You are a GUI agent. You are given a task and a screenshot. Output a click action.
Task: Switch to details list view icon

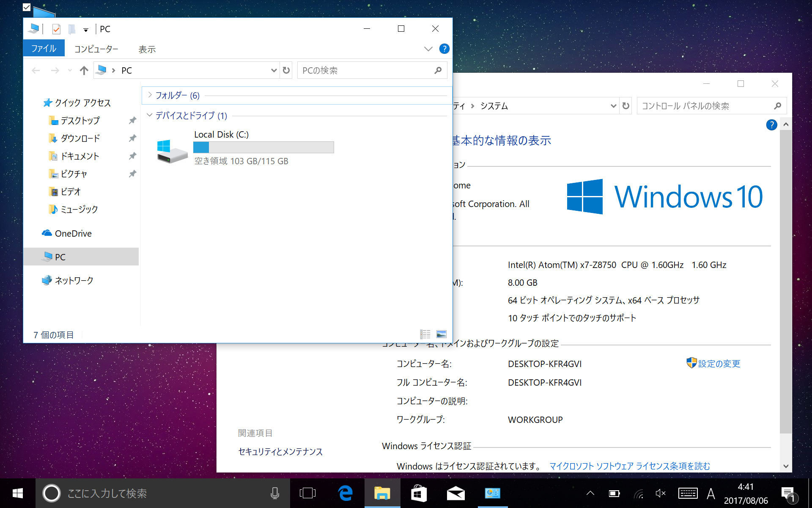(425, 334)
